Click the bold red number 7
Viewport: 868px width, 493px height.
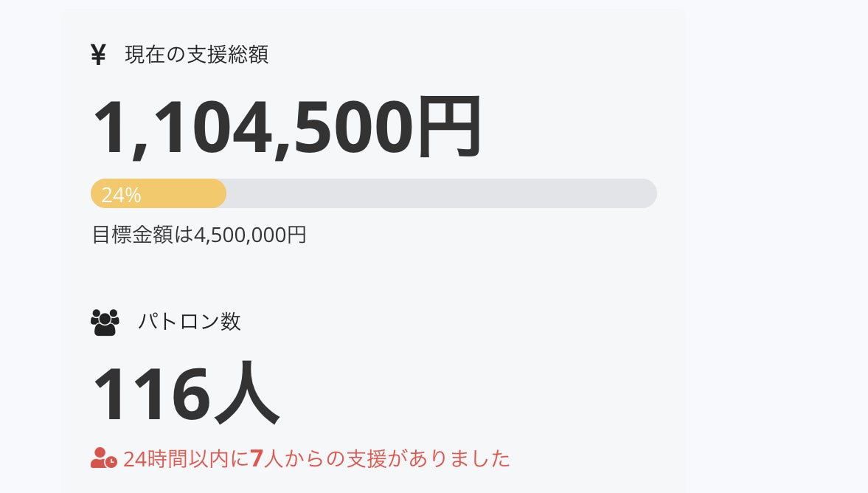pos(257,459)
